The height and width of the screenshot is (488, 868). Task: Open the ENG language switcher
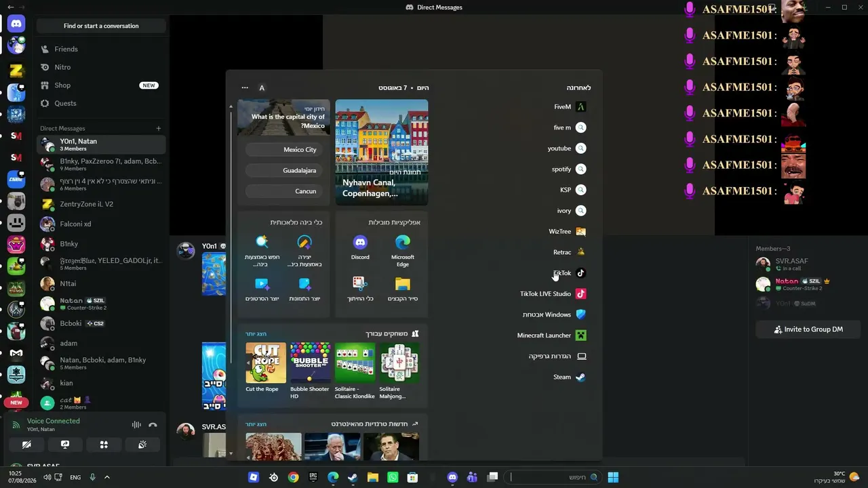pos(75,477)
